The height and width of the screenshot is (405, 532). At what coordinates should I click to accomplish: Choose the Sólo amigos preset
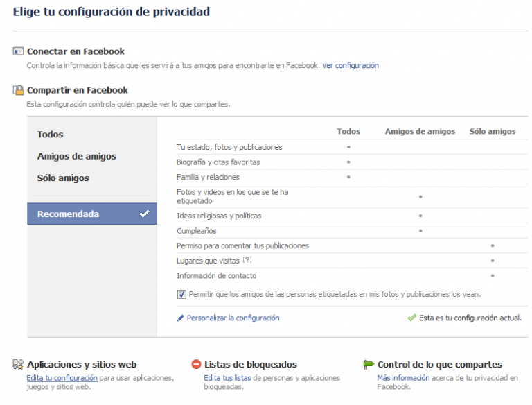63,178
